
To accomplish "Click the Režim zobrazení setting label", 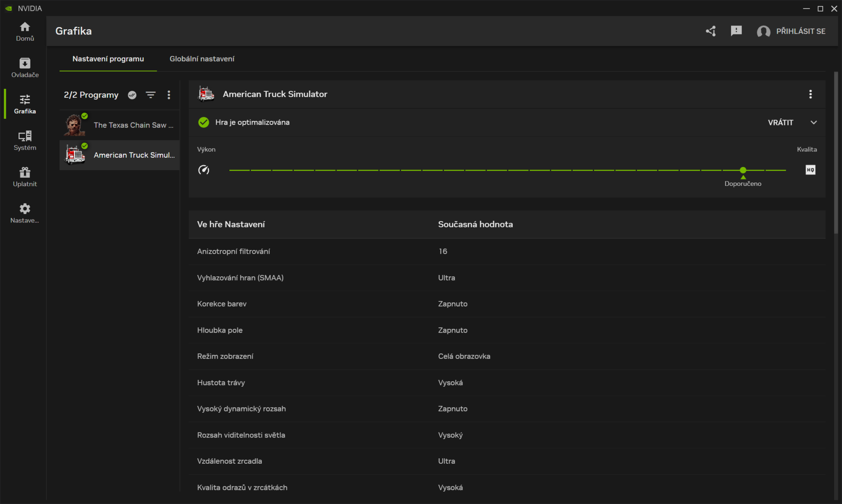I will point(225,356).
